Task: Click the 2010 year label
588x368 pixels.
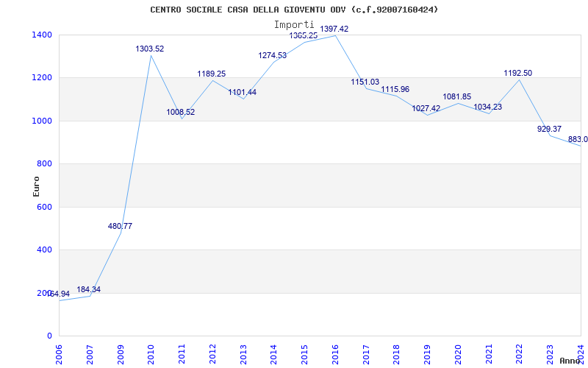Action: click(151, 355)
